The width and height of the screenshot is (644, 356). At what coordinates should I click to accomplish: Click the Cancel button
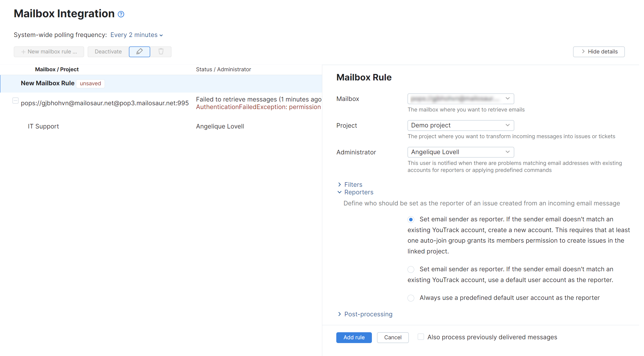393,337
